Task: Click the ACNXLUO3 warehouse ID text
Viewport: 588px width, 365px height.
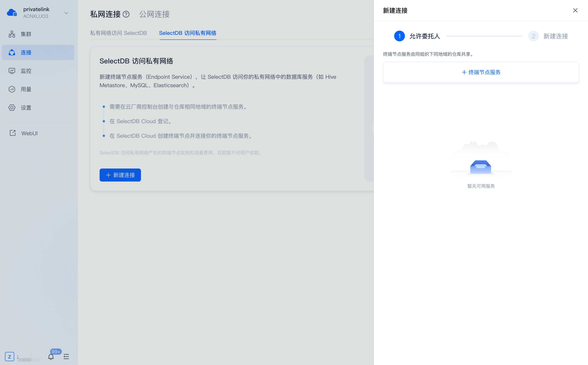Action: coord(36,16)
